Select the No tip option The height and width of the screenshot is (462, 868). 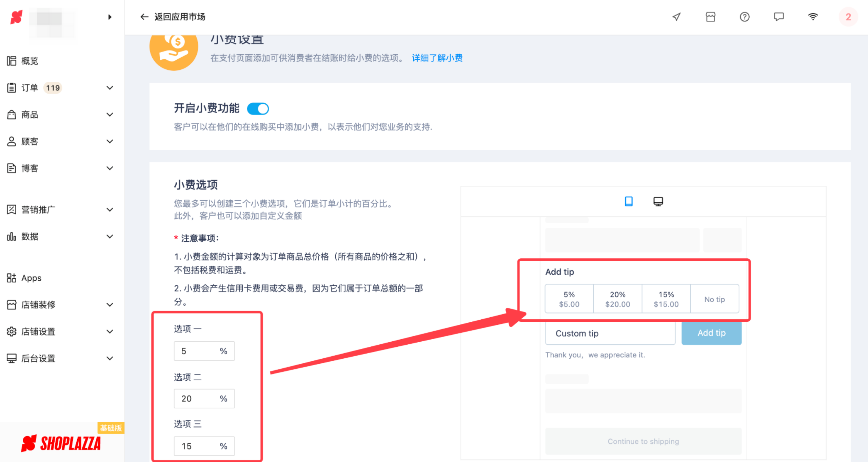[715, 299]
